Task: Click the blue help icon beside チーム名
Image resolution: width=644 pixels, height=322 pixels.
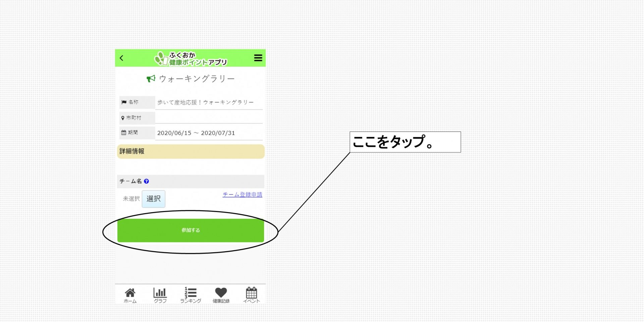Action: (x=146, y=181)
